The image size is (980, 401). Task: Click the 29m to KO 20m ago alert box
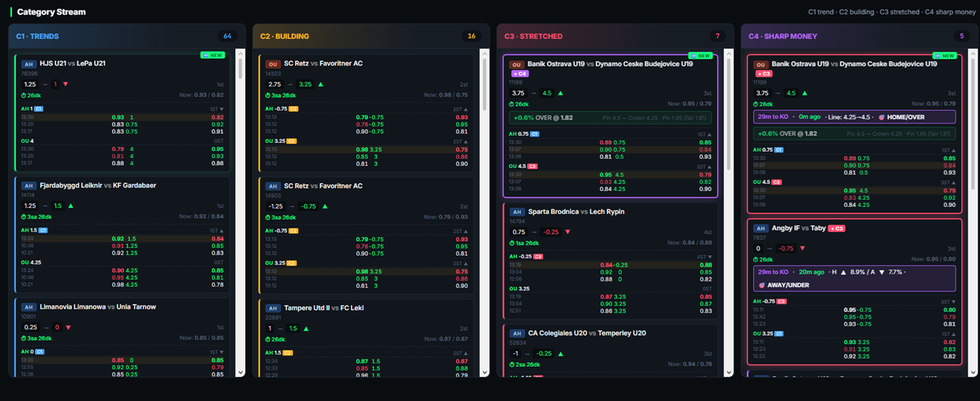[854, 278]
